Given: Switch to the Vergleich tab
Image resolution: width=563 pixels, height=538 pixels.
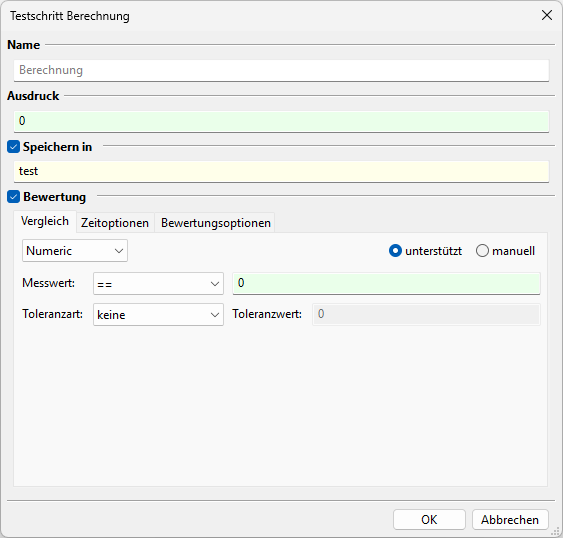Looking at the screenshot, I should (45, 221).
